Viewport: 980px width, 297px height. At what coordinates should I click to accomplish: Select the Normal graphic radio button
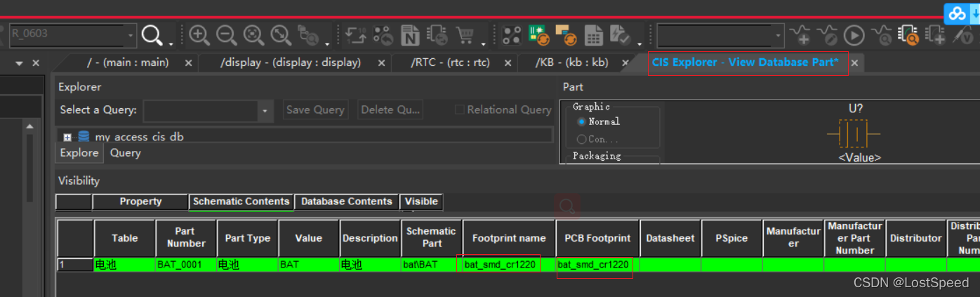pos(581,121)
